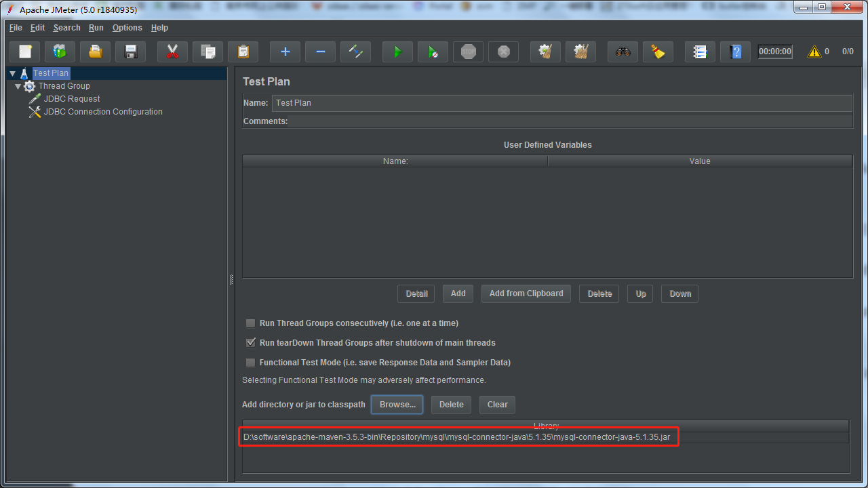Click the 0/0 active threads counter

pos(848,52)
